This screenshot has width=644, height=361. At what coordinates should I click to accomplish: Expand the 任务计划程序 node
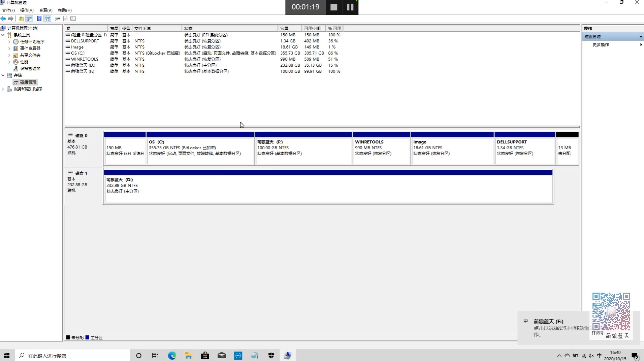point(9,42)
